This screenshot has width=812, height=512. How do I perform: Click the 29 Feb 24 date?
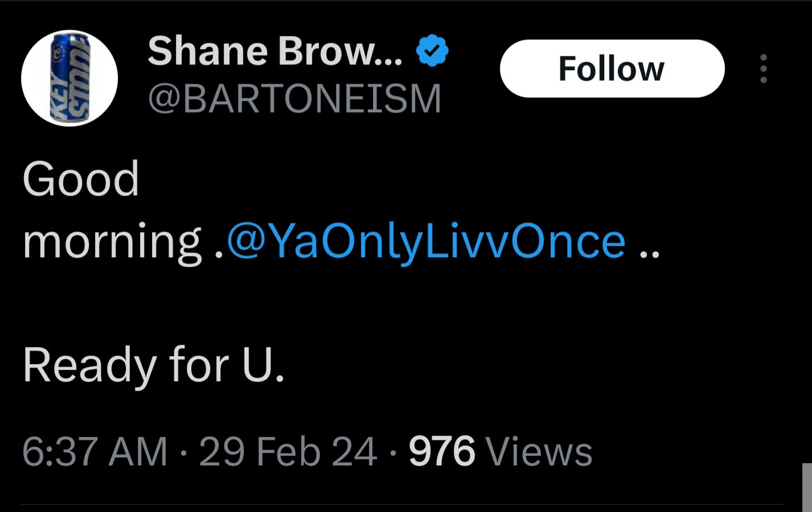[288, 452]
